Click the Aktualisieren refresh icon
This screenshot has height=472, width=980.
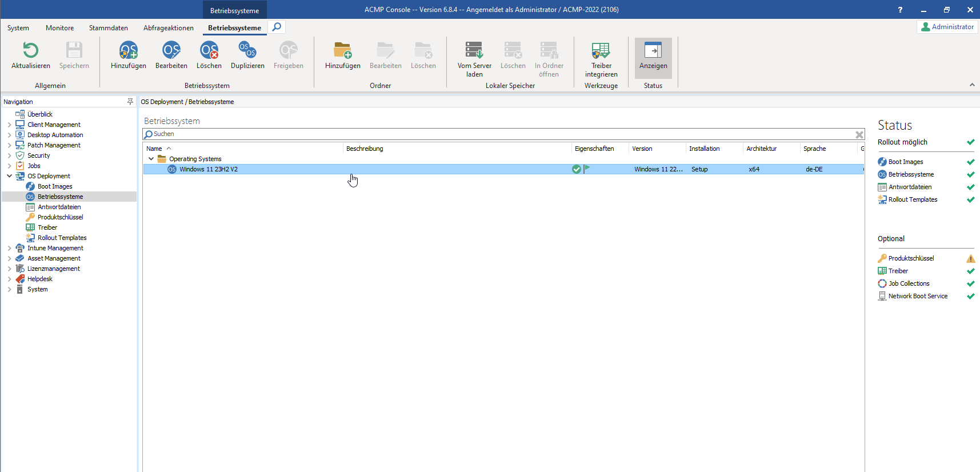(x=30, y=51)
